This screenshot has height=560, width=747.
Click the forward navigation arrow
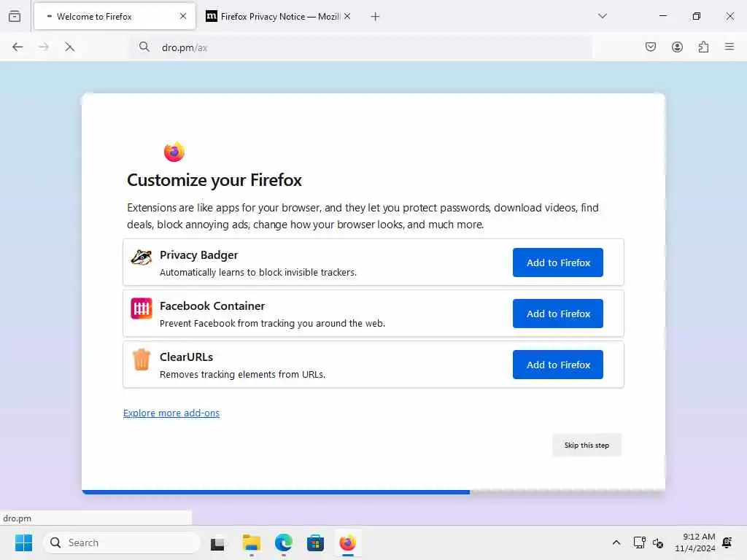(43, 47)
